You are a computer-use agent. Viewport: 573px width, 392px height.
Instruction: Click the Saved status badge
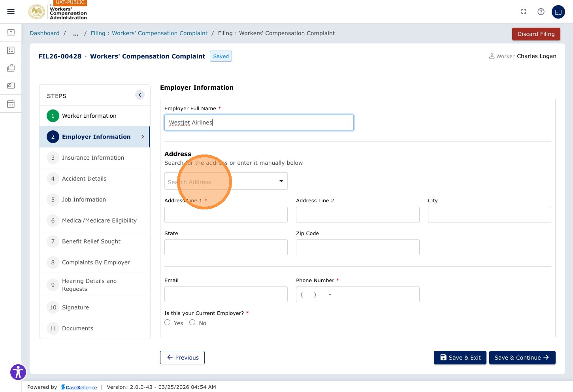(221, 57)
